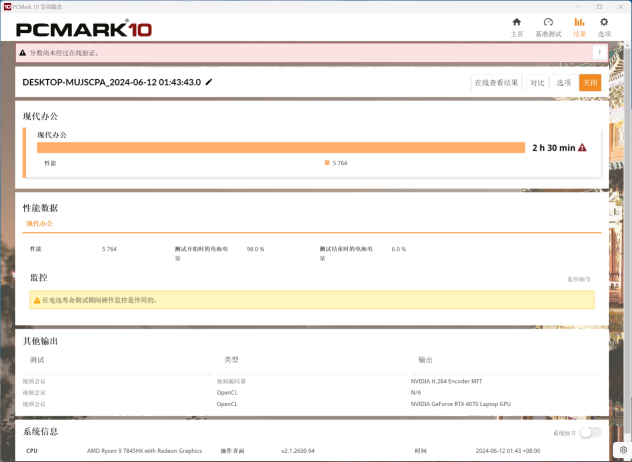This screenshot has width=632, height=462.
Task: Open the monitoring details (监控细节) link
Action: click(579, 279)
